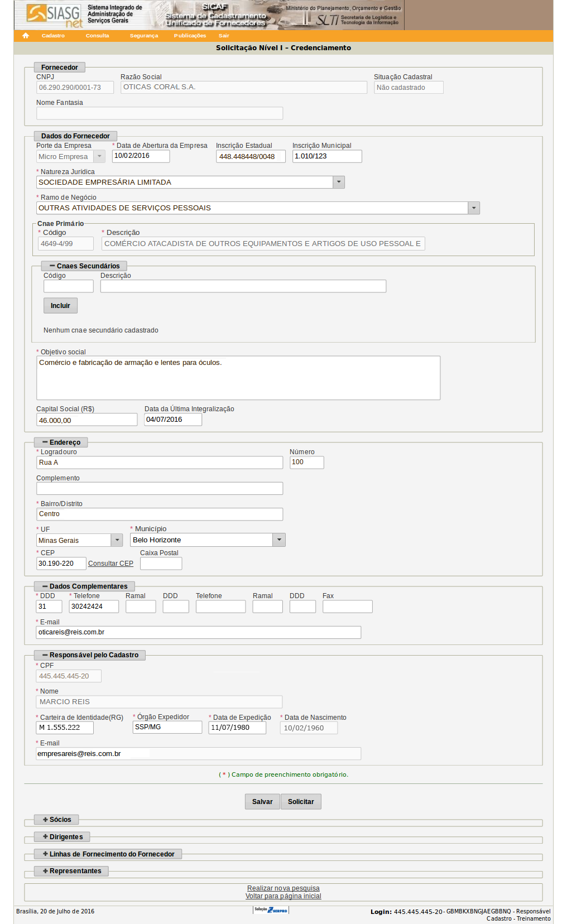Screen dimensions: 567x924
Task: Click the 'Brasília, 20 de Julho de 2016' footer text
Action: pyautogui.click(x=55, y=911)
